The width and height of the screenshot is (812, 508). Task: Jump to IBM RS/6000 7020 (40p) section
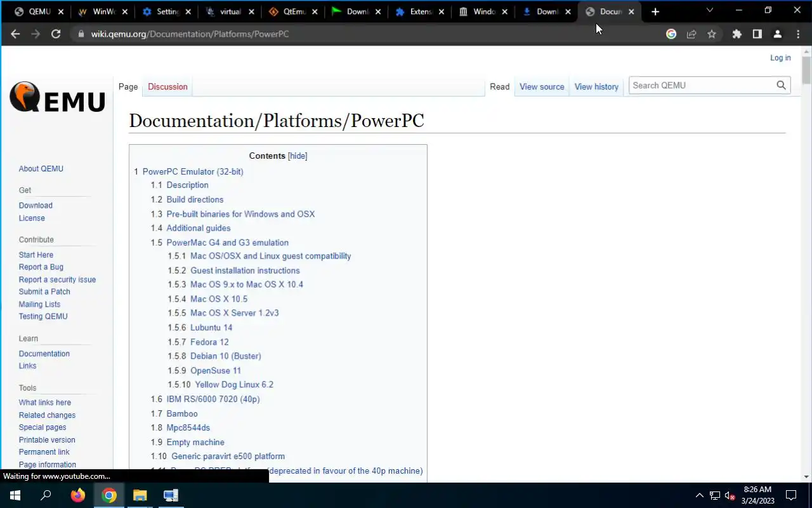(213, 399)
